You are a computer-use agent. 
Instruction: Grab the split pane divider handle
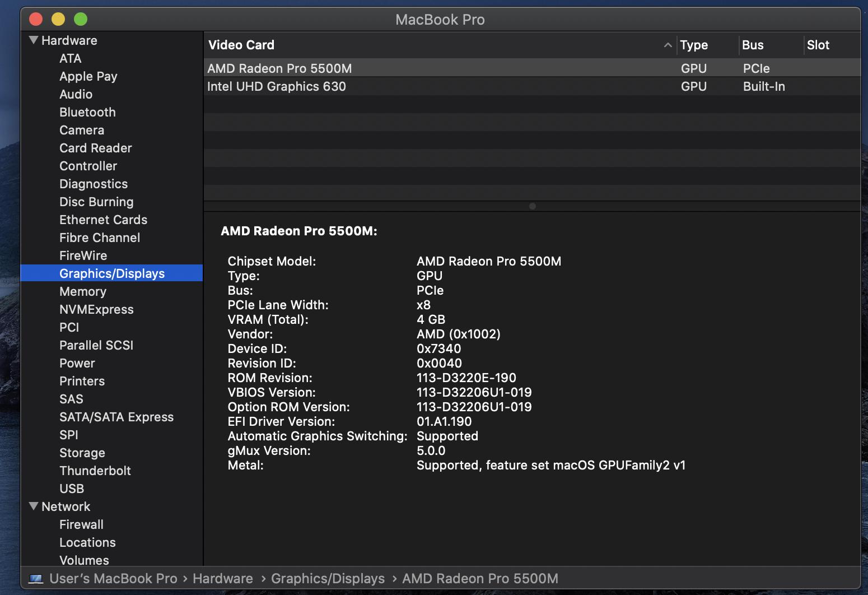[x=532, y=206]
